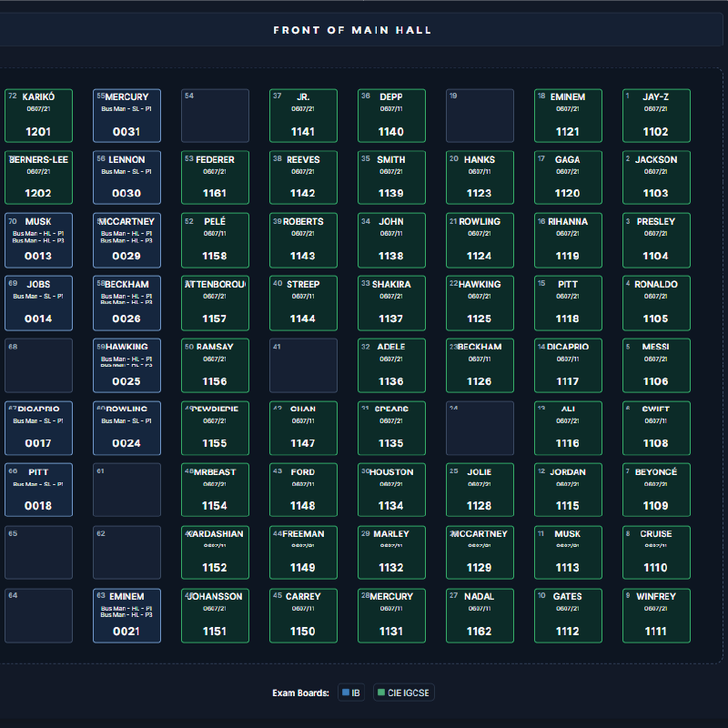Open PRESLEY seat card 1104
Image resolution: width=728 pixels, height=728 pixels.
point(656,240)
